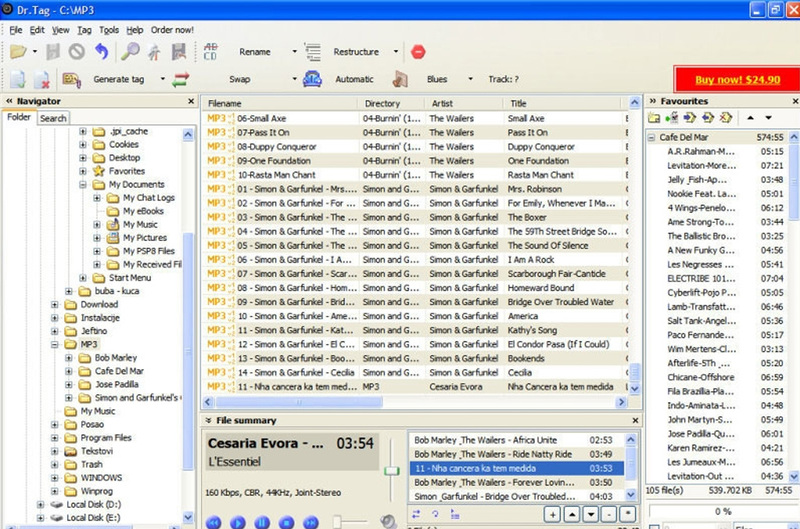Click the blue car Automatic icon
This screenshot has width=800, height=529.
312,80
